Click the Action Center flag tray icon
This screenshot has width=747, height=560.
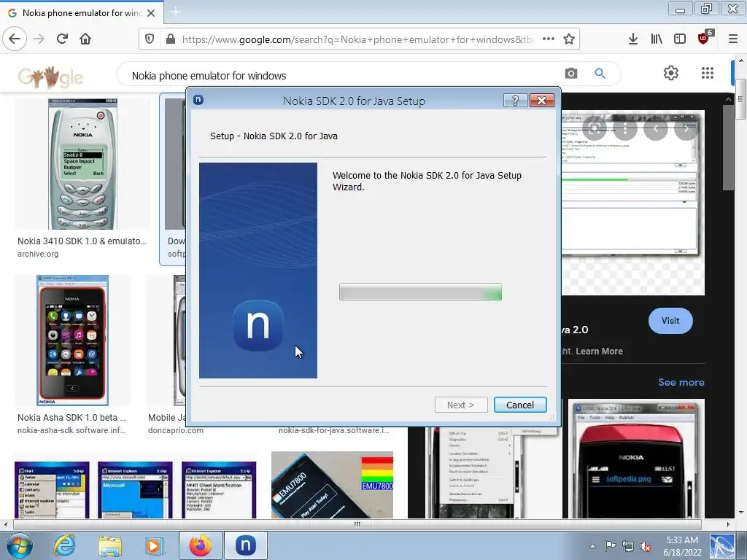611,546
